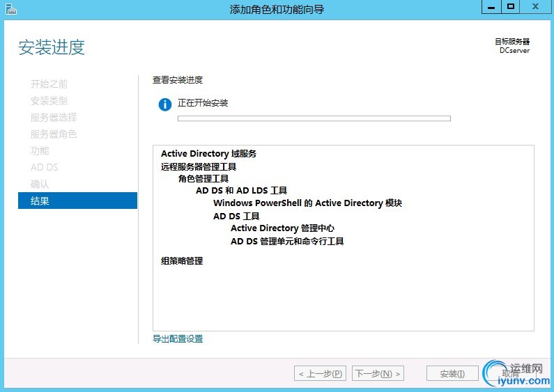Click the 安装(I) button

452,374
